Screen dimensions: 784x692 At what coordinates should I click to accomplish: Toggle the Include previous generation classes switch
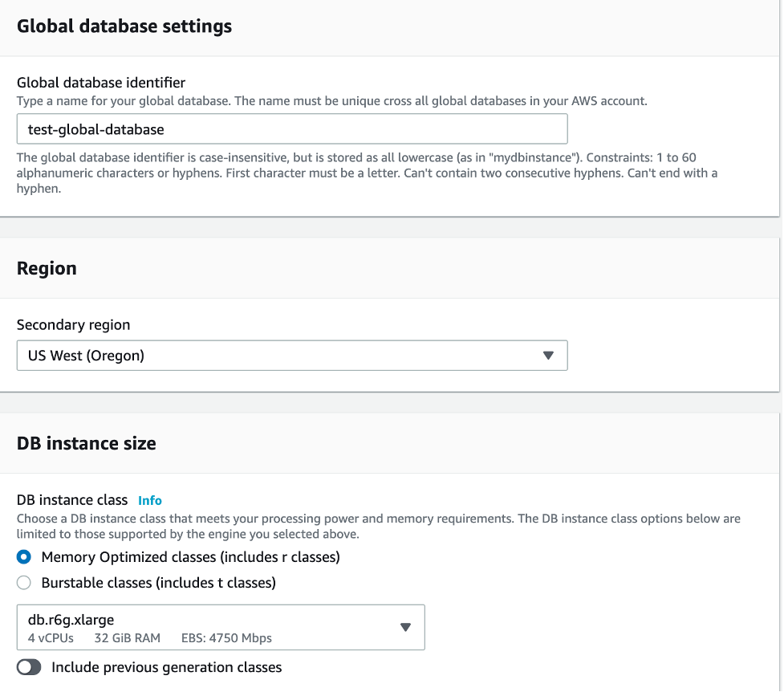(x=30, y=667)
